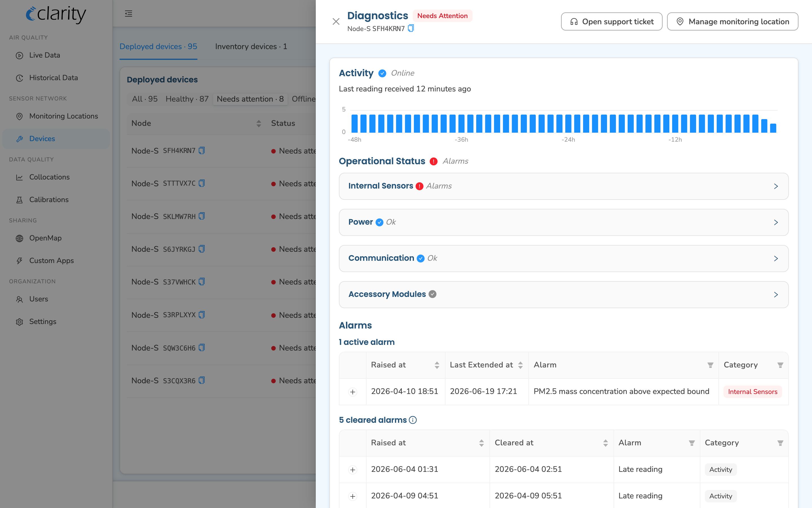Viewport: 812px width, 508px height.
Task: Sort active alarms by Raised at
Action: point(437,365)
